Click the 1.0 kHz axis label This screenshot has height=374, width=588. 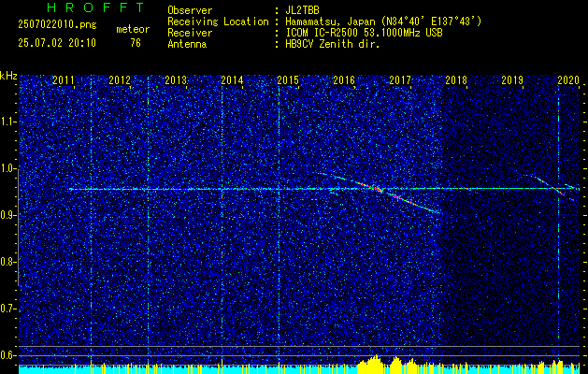coord(8,168)
